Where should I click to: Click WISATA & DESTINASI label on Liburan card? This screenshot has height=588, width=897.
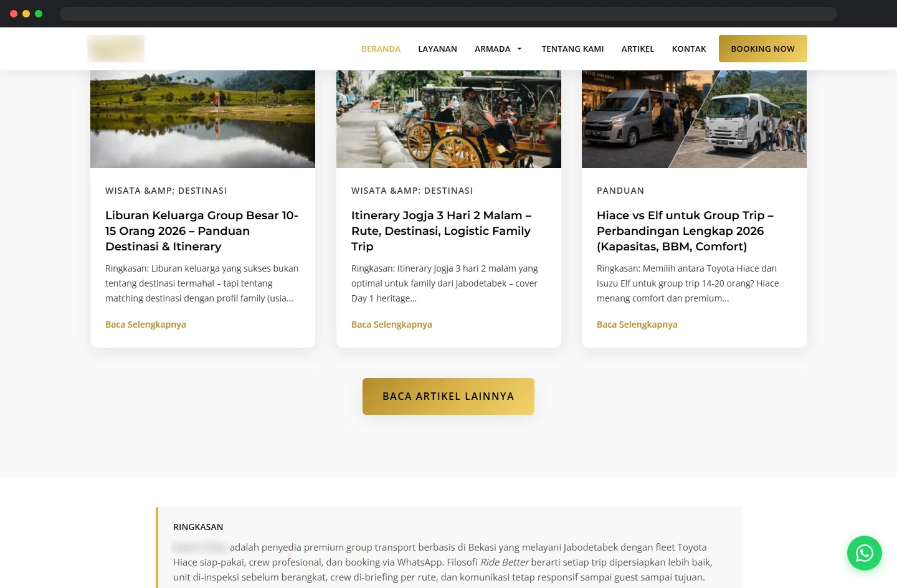(166, 191)
